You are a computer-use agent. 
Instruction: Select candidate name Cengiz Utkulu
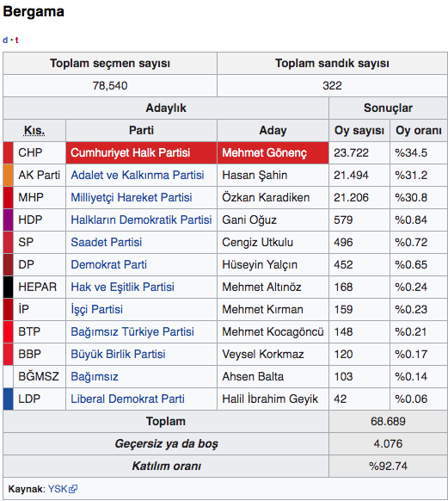[257, 242]
